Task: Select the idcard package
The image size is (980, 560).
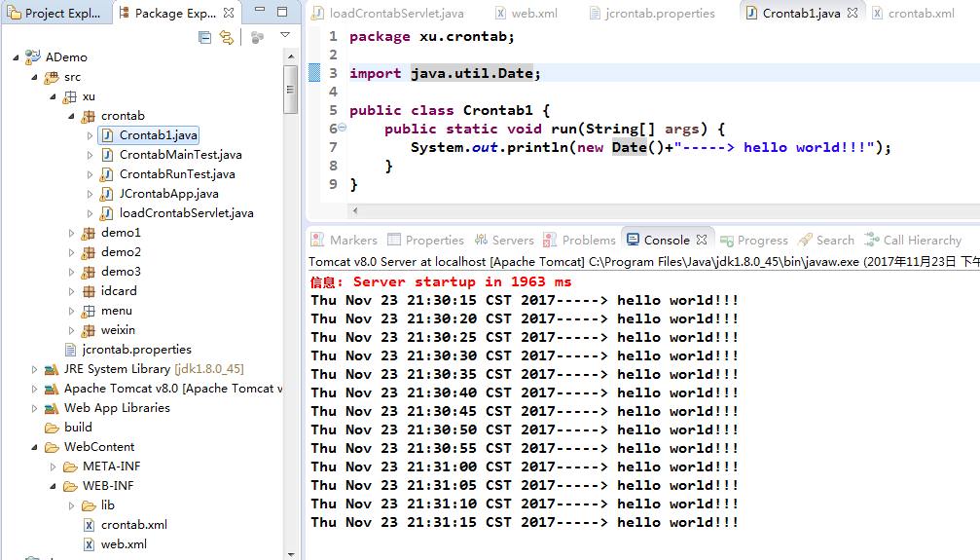Action: [x=119, y=290]
